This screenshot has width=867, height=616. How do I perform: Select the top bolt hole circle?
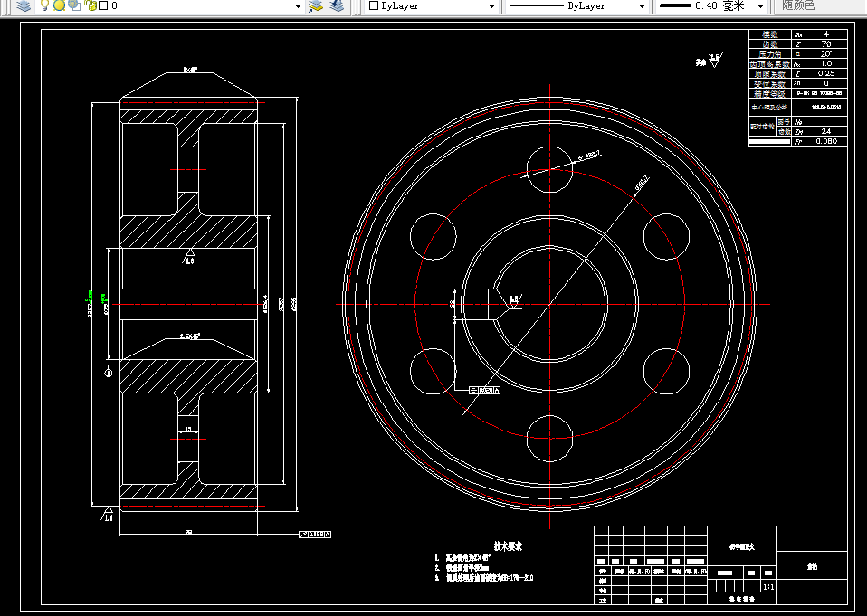549,170
